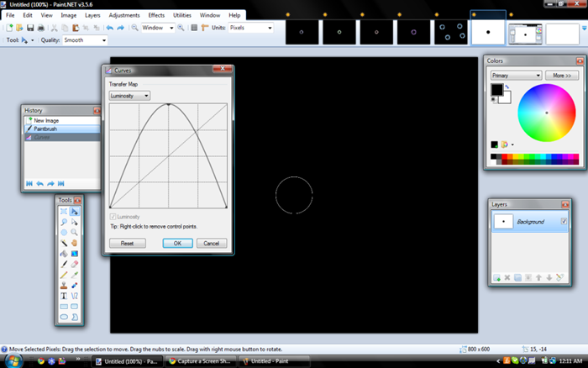The width and height of the screenshot is (588, 368).
Task: Select the thumbnail with three blue circles
Action: click(451, 32)
